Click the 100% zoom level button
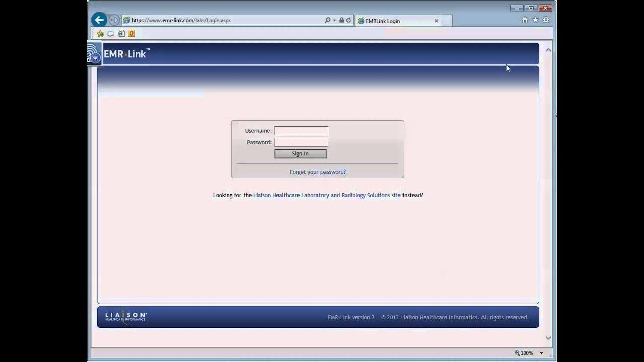The height and width of the screenshot is (362, 644). pos(524,353)
